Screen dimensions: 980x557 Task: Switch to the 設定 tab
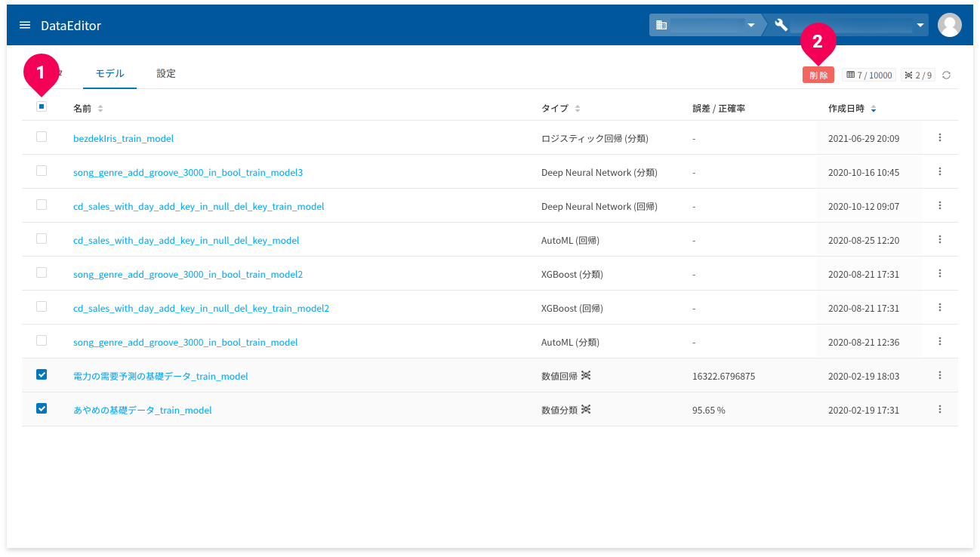(166, 73)
